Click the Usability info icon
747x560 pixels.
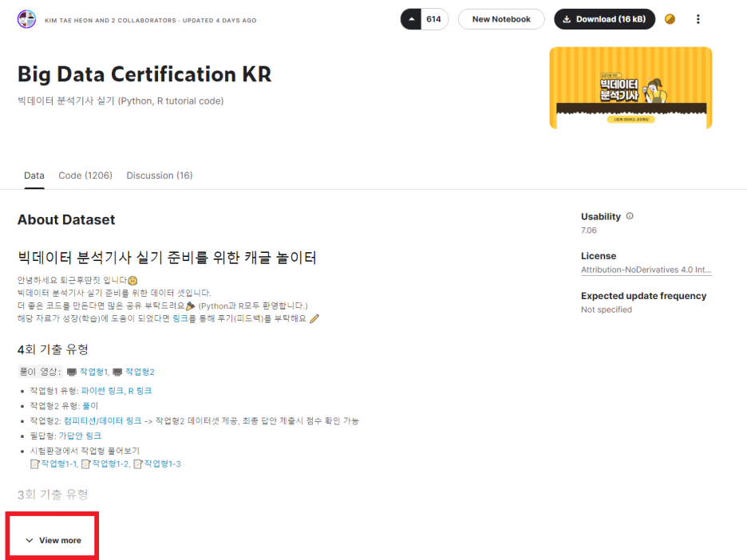tap(630, 216)
